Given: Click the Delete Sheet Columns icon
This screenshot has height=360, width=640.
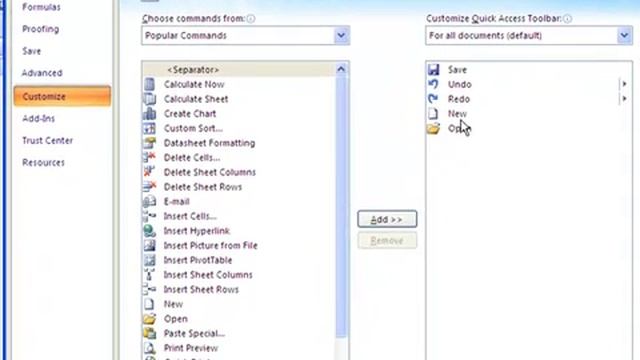Looking at the screenshot, I should [x=149, y=172].
